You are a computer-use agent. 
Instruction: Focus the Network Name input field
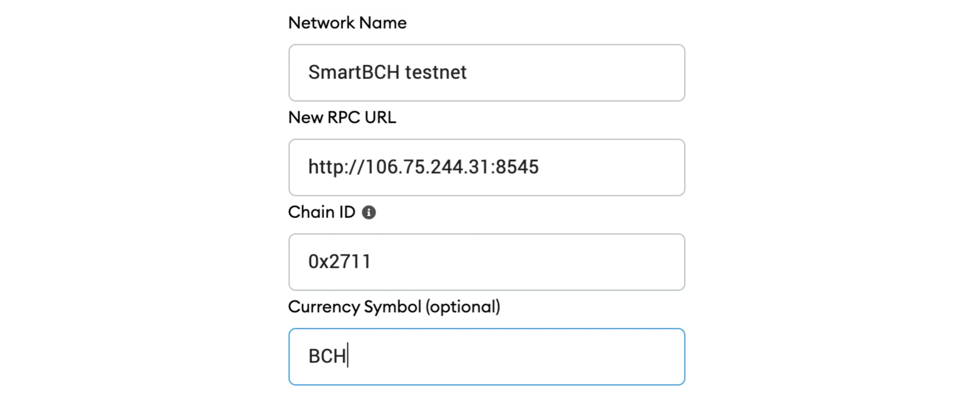click(487, 73)
